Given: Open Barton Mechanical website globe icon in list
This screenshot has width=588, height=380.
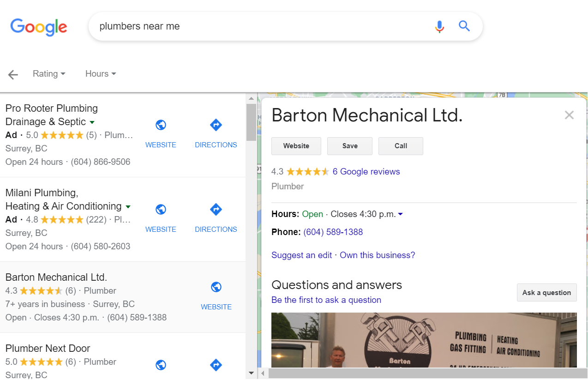Looking at the screenshot, I should (216, 287).
